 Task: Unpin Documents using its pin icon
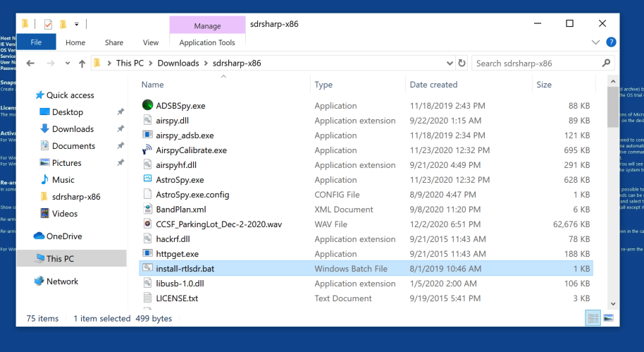click(120, 145)
